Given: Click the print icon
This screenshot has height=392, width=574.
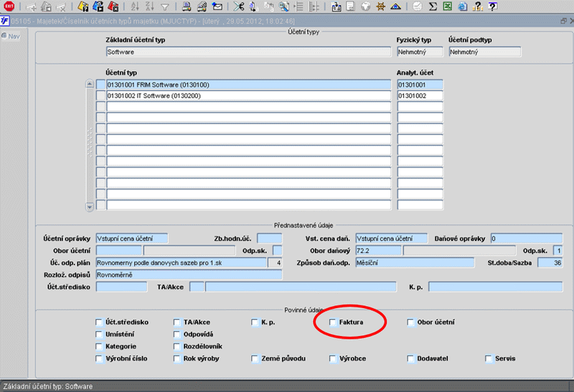Looking at the screenshot, I should point(187,6).
